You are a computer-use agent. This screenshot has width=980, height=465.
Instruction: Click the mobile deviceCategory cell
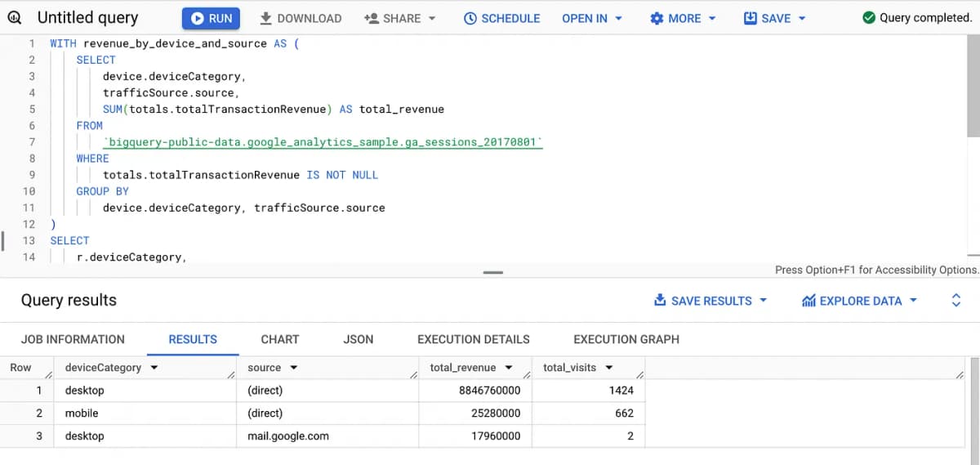(x=145, y=414)
